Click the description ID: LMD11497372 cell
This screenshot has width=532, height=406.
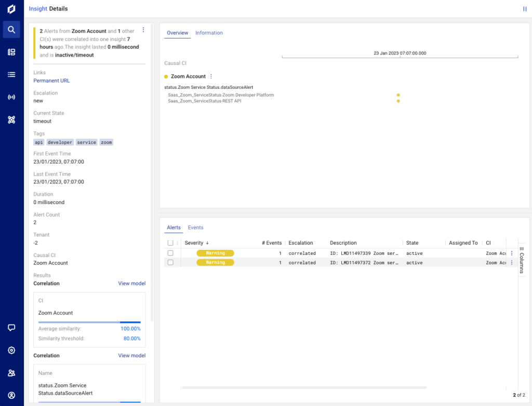coord(364,263)
